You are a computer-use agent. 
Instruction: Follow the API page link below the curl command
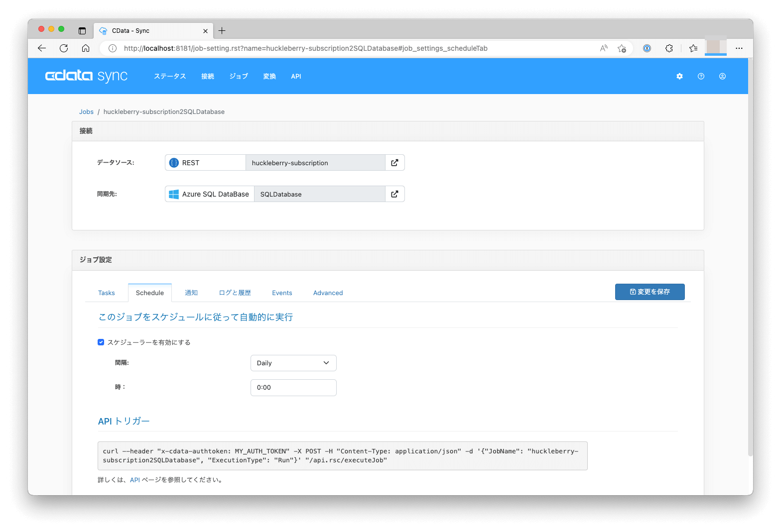(x=135, y=480)
